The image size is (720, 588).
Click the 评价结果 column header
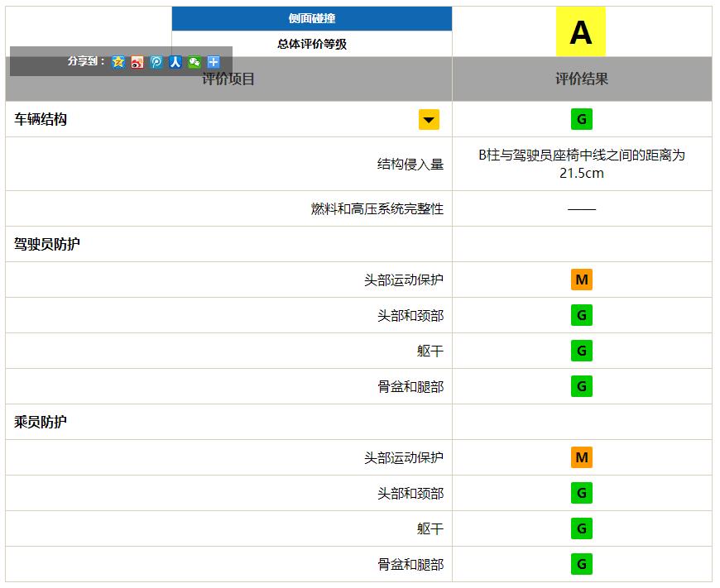(x=582, y=79)
